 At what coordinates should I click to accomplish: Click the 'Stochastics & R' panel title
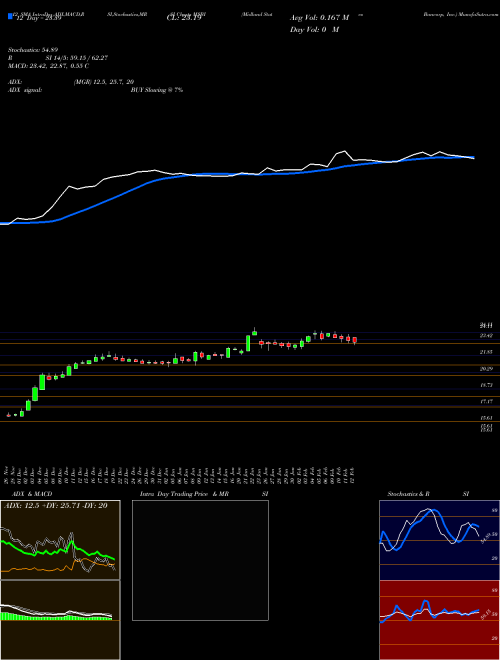[x=410, y=494]
